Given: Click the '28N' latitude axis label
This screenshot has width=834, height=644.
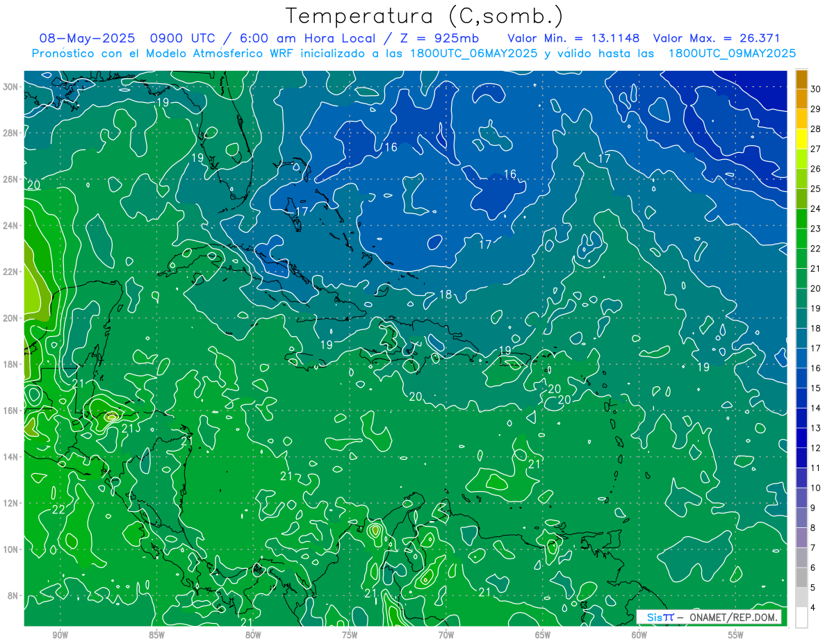Looking at the screenshot, I should click(x=10, y=133).
